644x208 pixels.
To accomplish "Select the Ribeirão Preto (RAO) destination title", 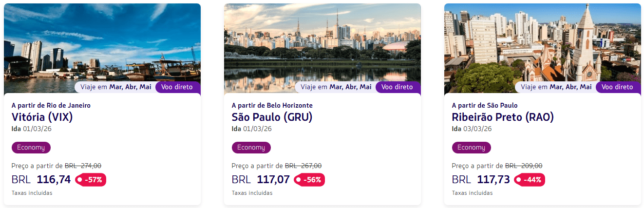I will (x=503, y=117).
